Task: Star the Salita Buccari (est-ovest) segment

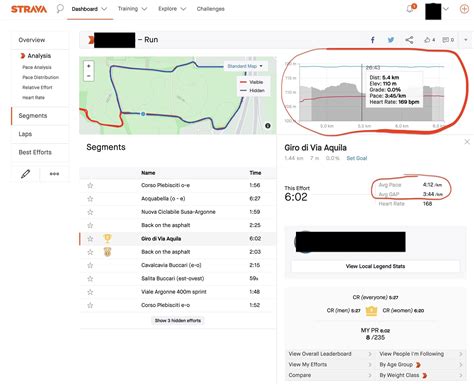Action: 90,279
